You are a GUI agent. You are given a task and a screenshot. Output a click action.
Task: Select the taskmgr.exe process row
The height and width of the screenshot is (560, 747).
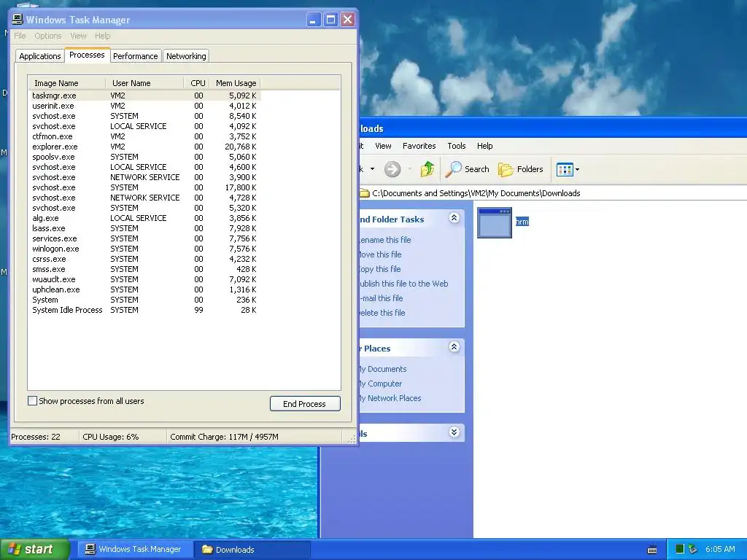click(144, 96)
